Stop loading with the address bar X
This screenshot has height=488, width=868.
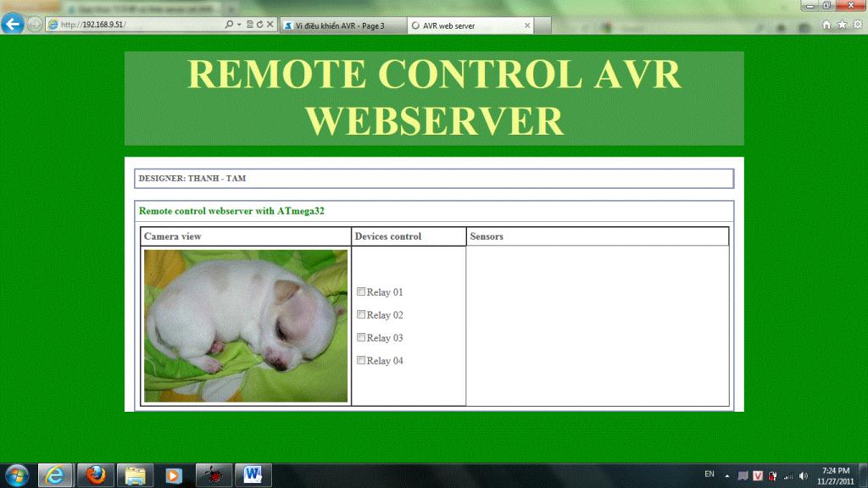coord(270,25)
